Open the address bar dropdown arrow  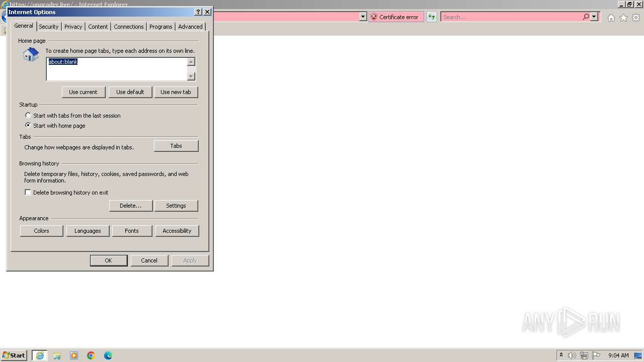click(x=363, y=17)
